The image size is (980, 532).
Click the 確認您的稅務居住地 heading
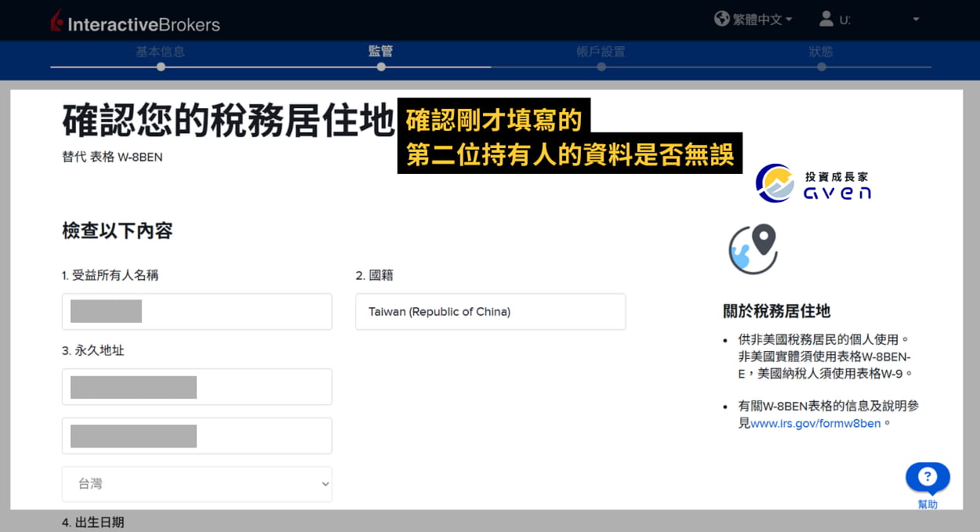228,121
